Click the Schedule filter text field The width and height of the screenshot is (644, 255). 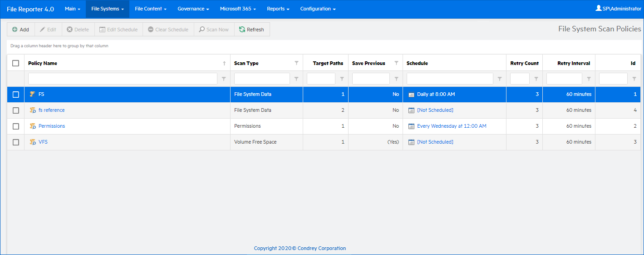[449, 79]
